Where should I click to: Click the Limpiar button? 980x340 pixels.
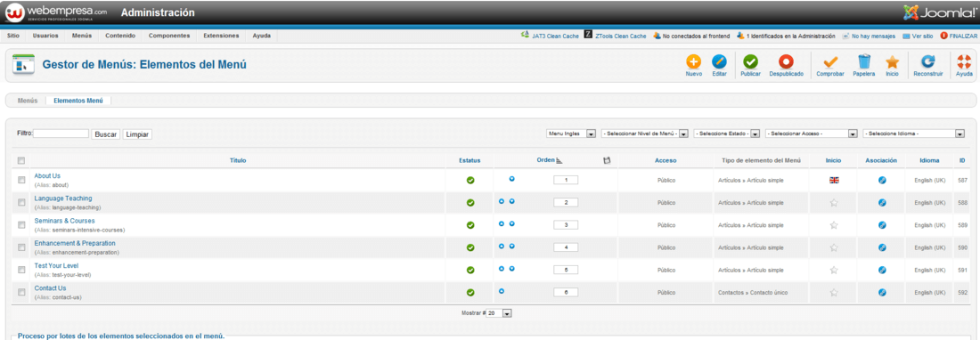(x=137, y=134)
